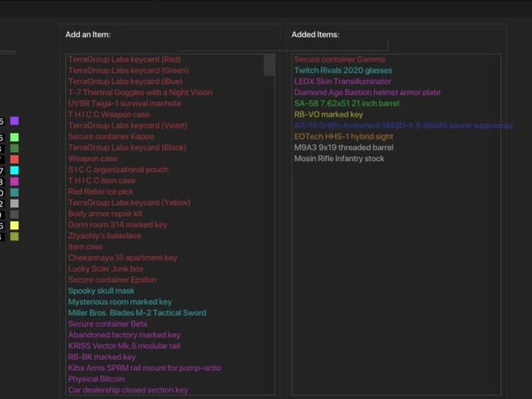Select SA-58 7.62x51 21 inch barrel

pyautogui.click(x=346, y=104)
